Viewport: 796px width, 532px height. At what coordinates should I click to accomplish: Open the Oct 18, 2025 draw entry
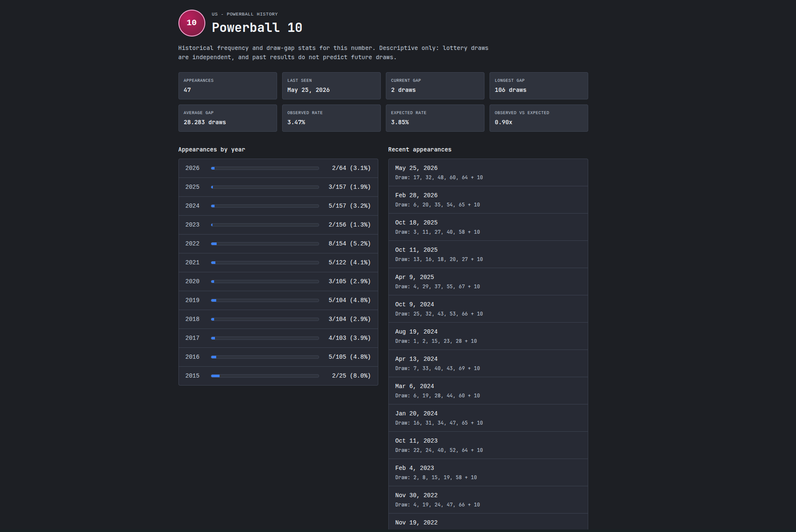point(488,227)
